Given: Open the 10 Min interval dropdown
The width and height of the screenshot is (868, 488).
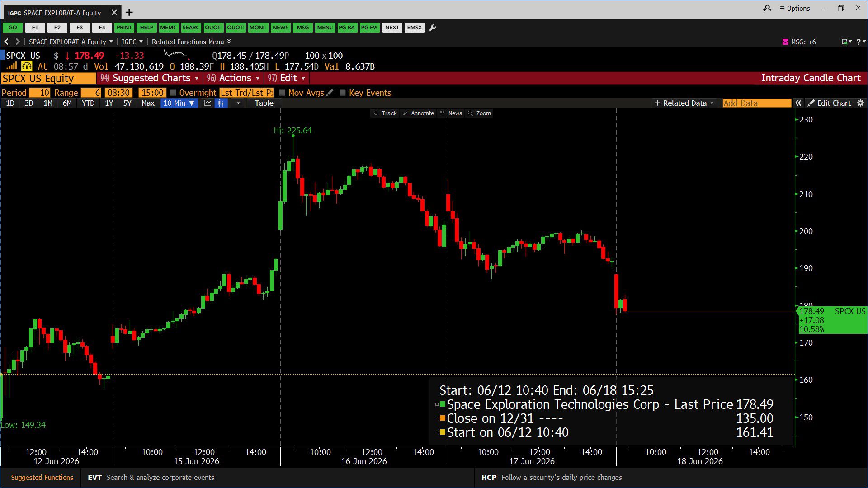Looking at the screenshot, I should click(x=179, y=103).
